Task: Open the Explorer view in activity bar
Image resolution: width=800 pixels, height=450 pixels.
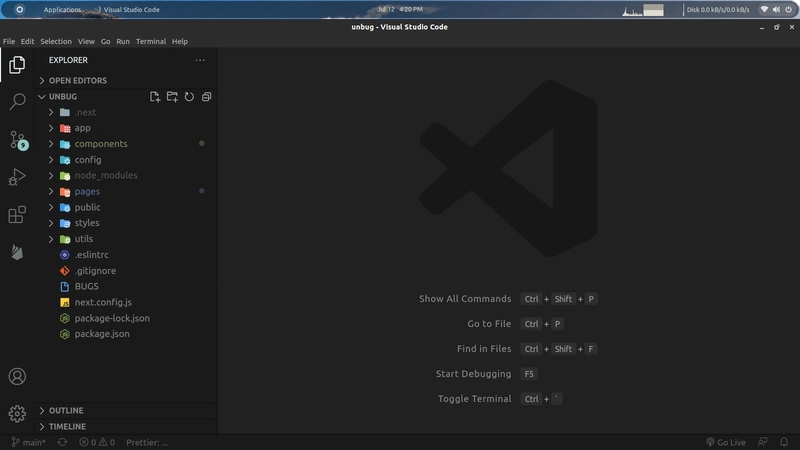Action: [17, 65]
